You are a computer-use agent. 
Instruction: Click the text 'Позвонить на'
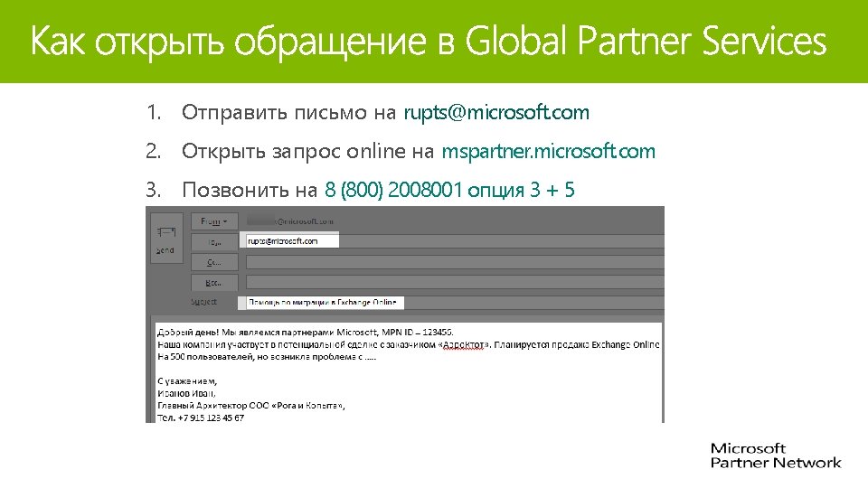(250, 190)
